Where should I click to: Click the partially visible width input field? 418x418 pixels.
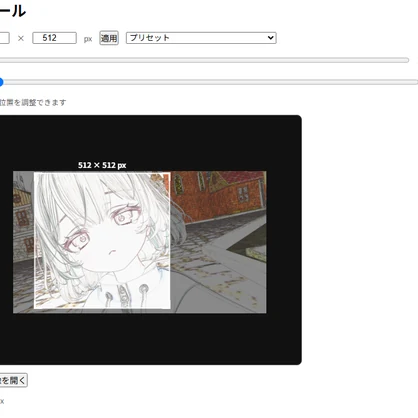[4, 38]
